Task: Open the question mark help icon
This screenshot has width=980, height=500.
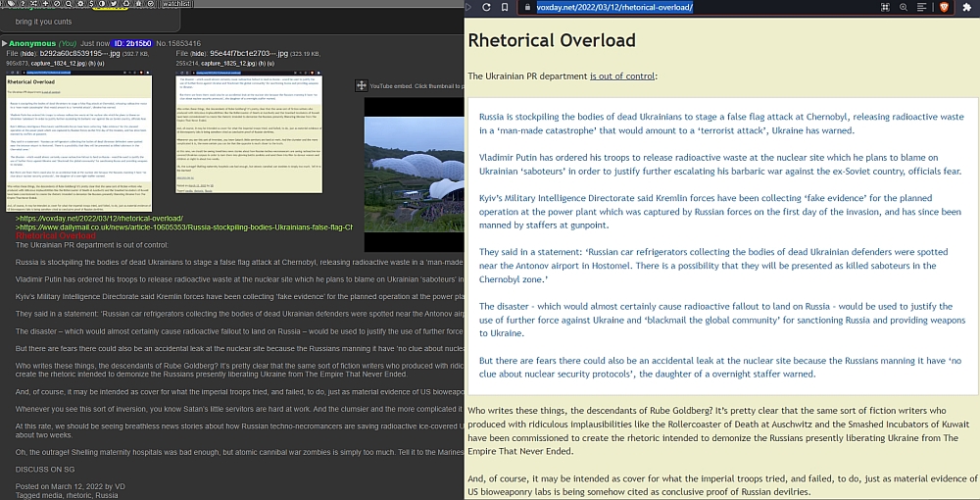Action: tap(23, 3)
